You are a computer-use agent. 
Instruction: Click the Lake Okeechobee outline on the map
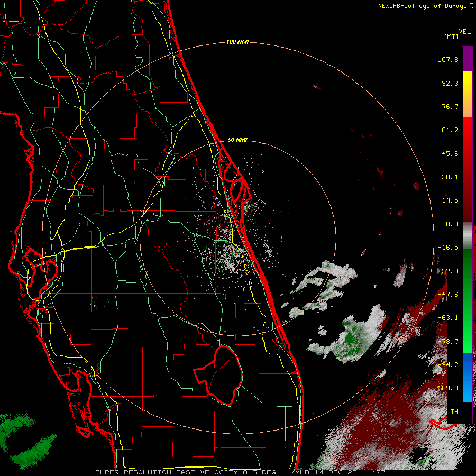tap(218, 376)
